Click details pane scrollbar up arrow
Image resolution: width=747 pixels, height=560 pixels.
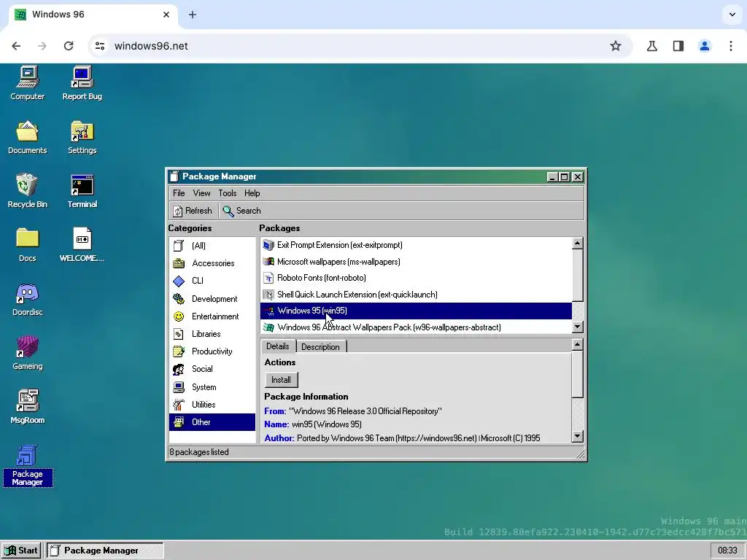pyautogui.click(x=578, y=344)
